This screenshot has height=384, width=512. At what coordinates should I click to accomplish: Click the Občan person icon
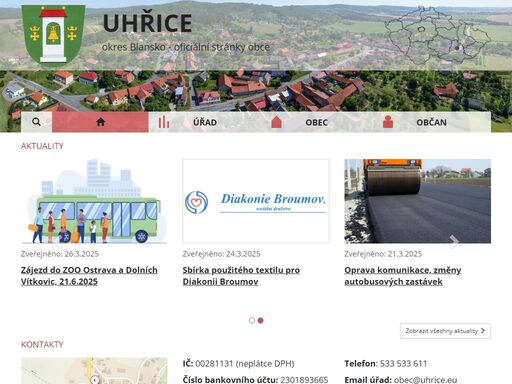pos(388,122)
